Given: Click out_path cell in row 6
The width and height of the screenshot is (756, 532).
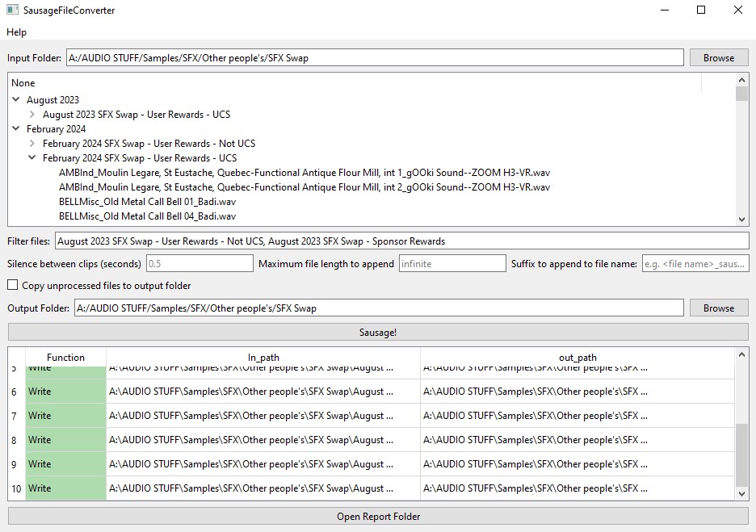Looking at the screenshot, I should point(577,392).
